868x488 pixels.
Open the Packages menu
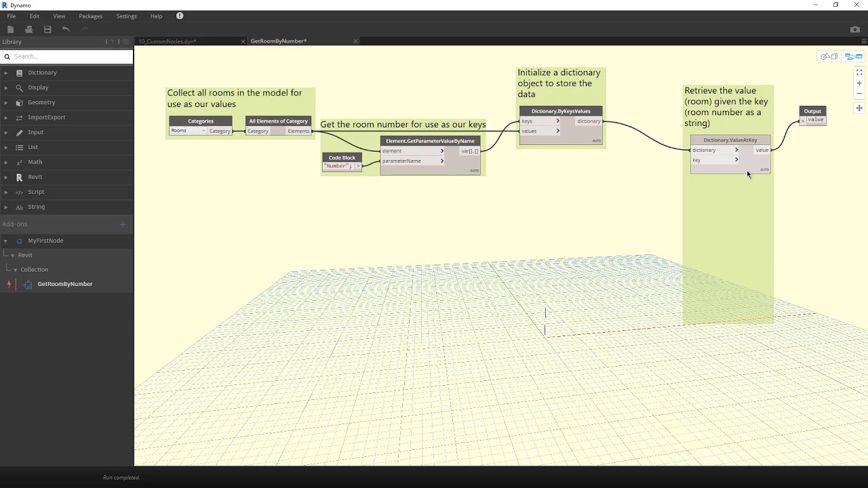(x=90, y=16)
